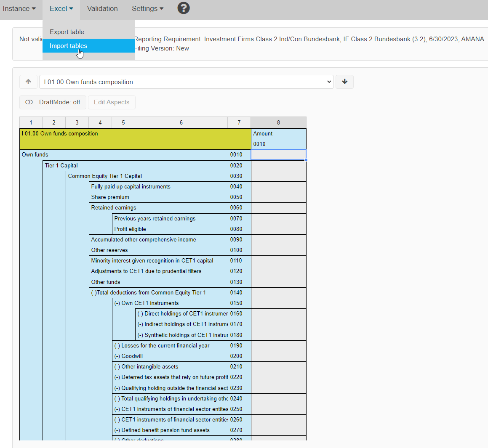Choose Export table from Excel menu

click(67, 32)
